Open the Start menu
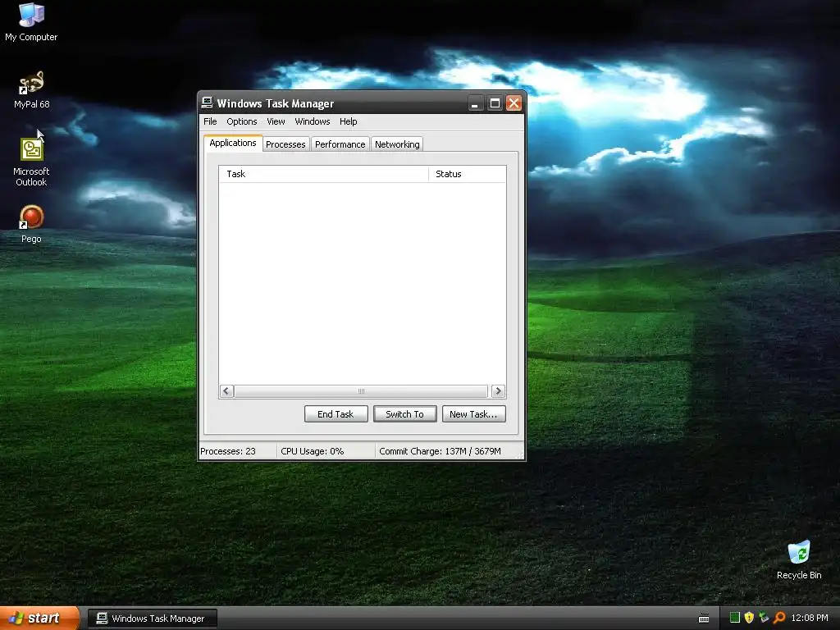This screenshot has width=840, height=630. (39, 619)
